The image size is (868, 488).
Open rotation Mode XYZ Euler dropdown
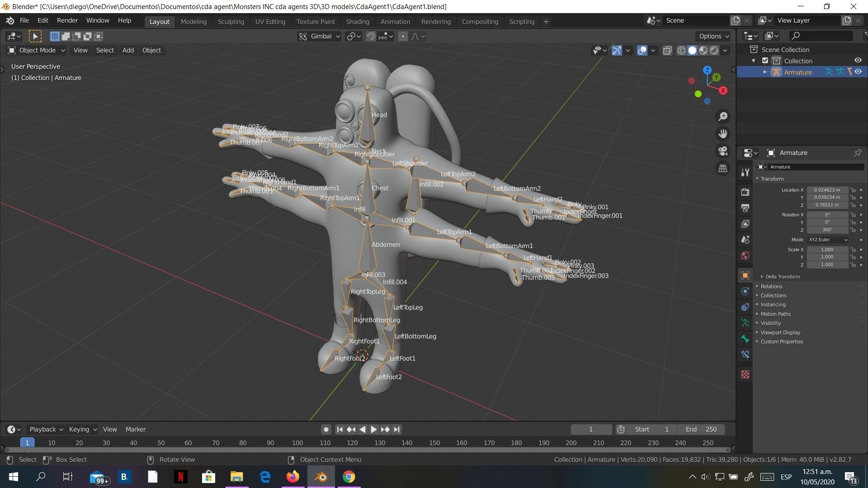828,240
